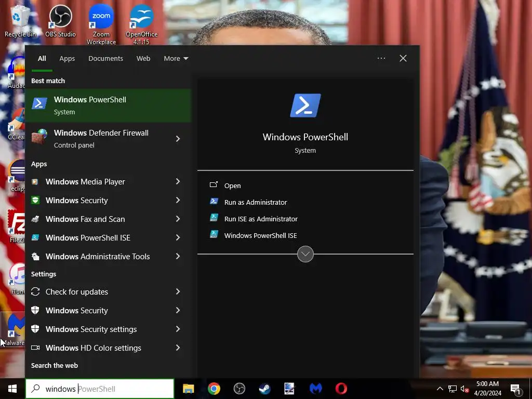This screenshot has width=532, height=399.
Task: Open Windows PowerShell ISE from the preview pane
Action: click(260, 235)
